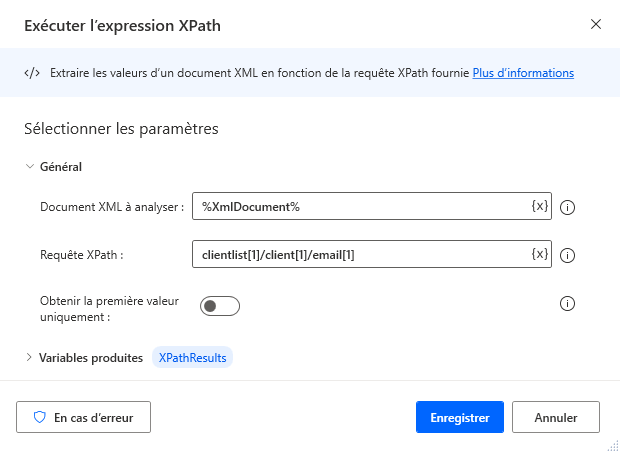Expand the Variables produites section
620x453 pixels.
29,358
